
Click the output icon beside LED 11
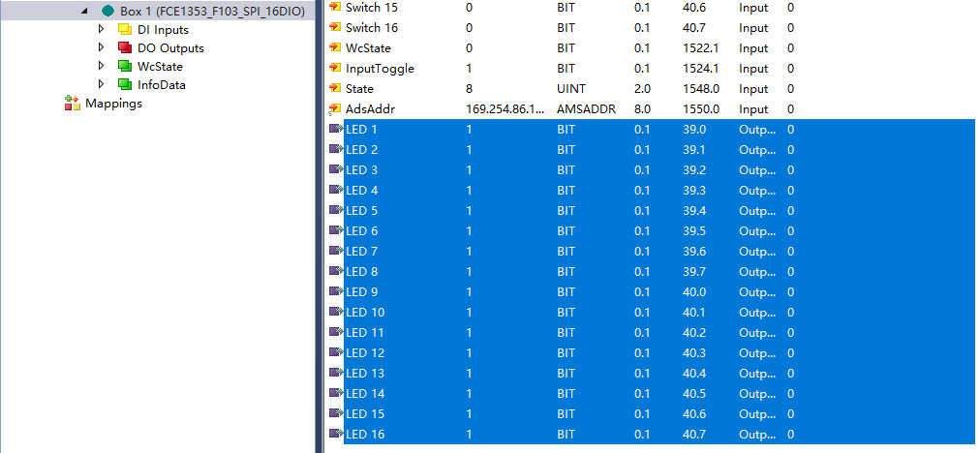pos(336,332)
